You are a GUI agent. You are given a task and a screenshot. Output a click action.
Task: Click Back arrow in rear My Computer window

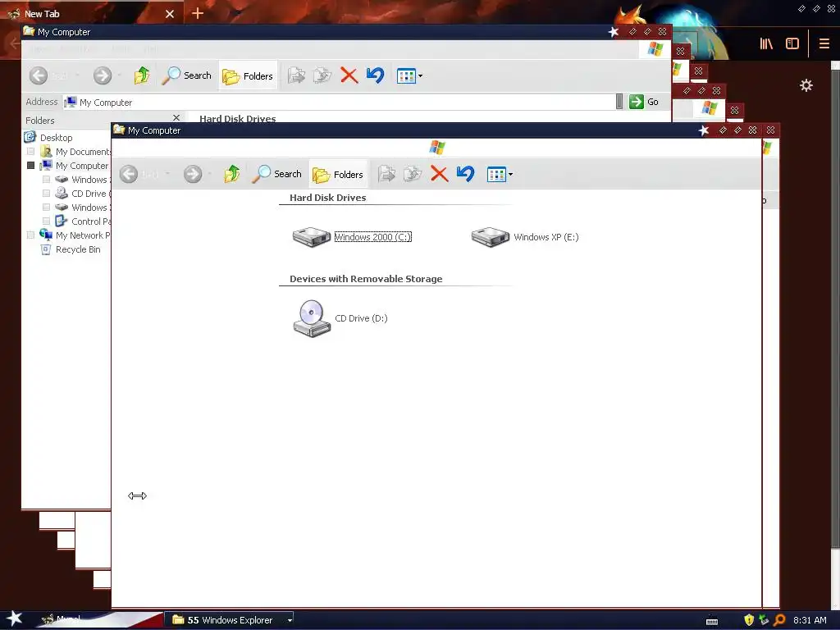click(x=39, y=75)
